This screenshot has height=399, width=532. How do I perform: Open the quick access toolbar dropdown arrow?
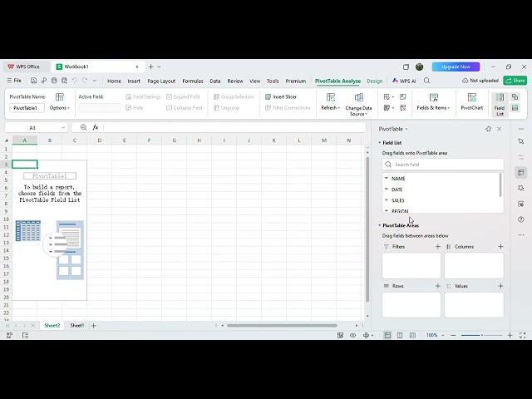click(95, 81)
